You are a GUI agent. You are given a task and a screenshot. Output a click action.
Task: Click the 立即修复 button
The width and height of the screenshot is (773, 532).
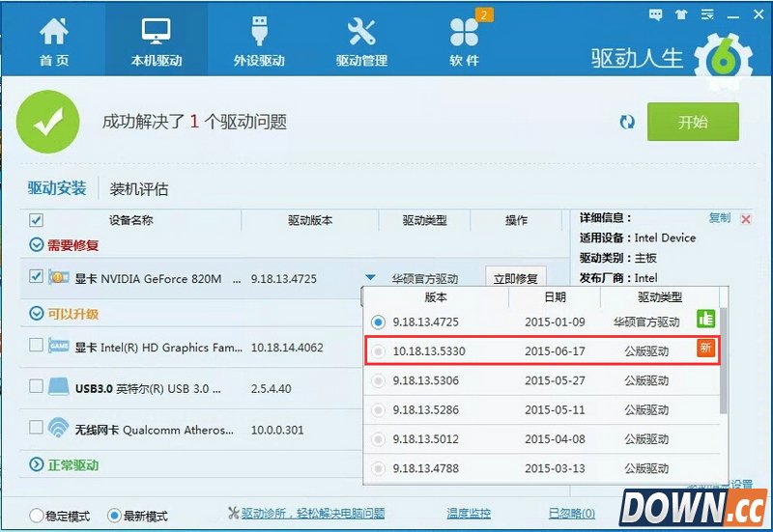[x=516, y=278]
